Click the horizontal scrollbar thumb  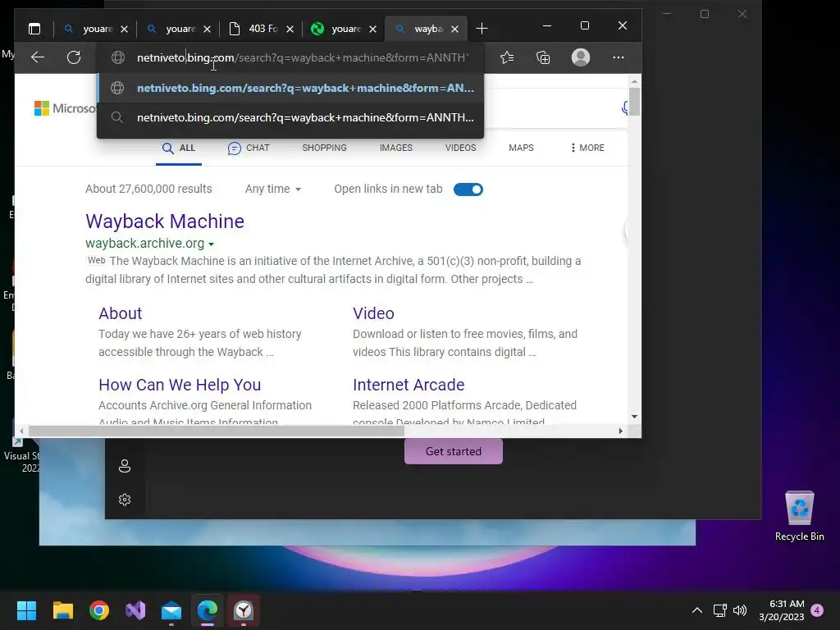pyautogui.click(x=216, y=431)
